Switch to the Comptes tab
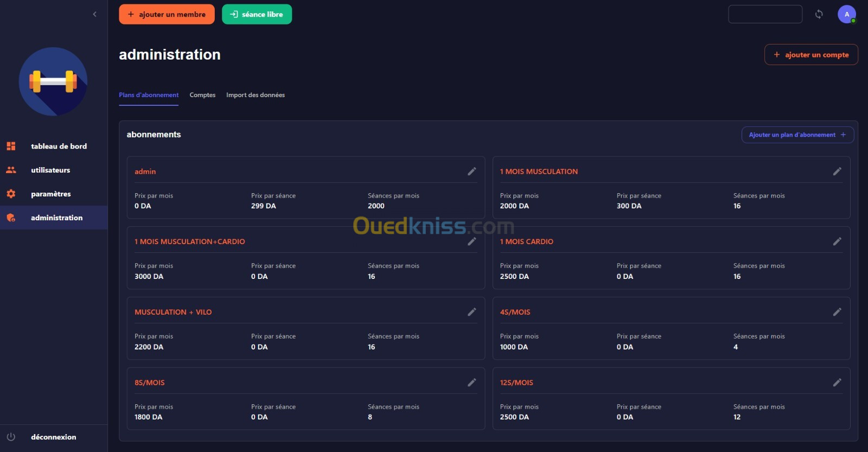 [202, 95]
